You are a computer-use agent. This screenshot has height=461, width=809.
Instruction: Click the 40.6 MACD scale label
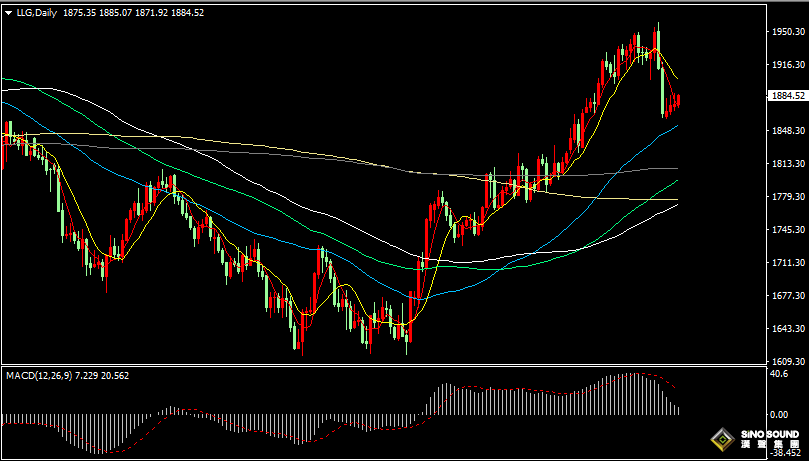tap(780, 375)
